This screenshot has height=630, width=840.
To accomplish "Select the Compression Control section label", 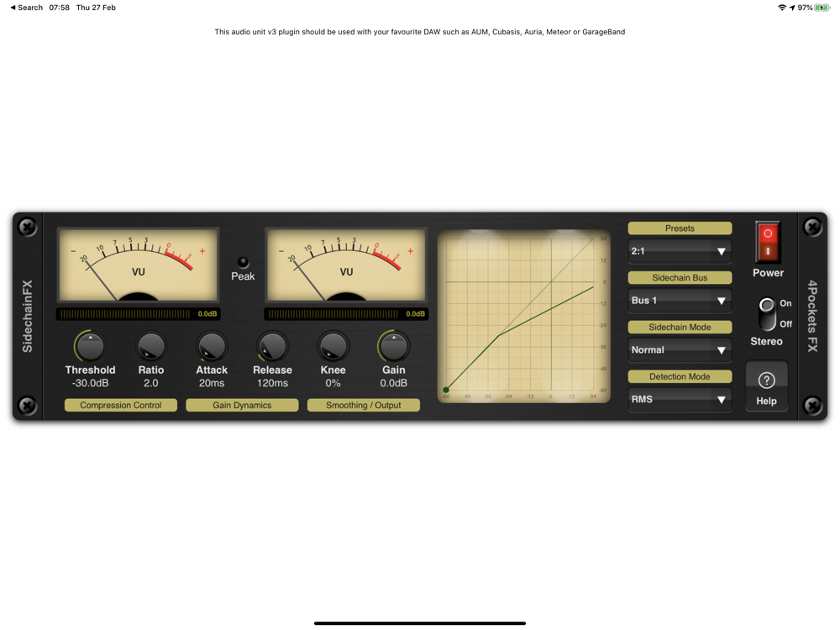I will (120, 405).
